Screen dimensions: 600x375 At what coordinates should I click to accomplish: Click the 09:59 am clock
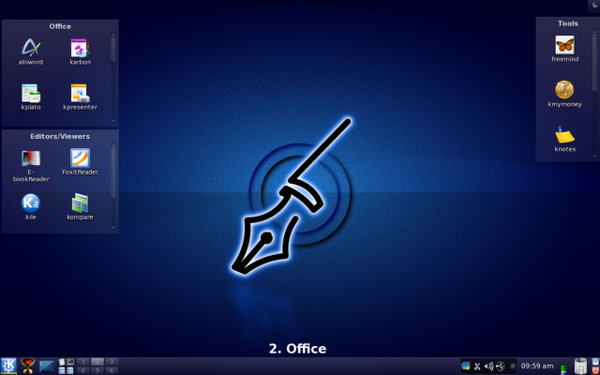click(x=537, y=366)
